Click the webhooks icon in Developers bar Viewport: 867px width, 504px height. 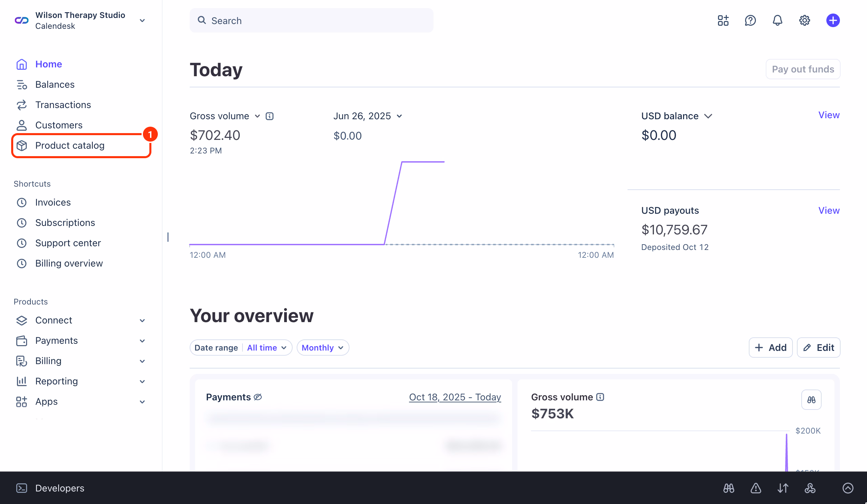point(810,488)
